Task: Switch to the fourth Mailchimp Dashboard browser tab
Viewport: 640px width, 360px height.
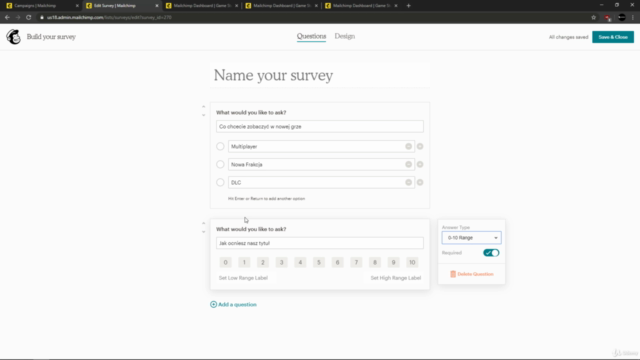Action: [x=281, y=6]
